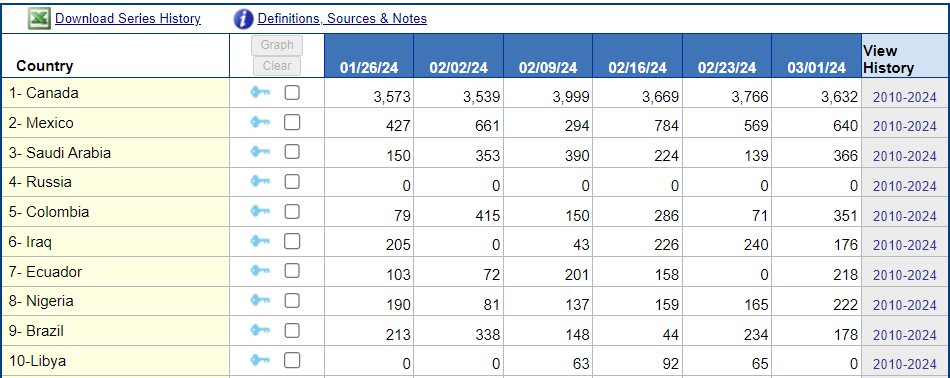This screenshot has width=950, height=378.
Task: Enable the Colombia row checkbox
Action: coord(292,211)
